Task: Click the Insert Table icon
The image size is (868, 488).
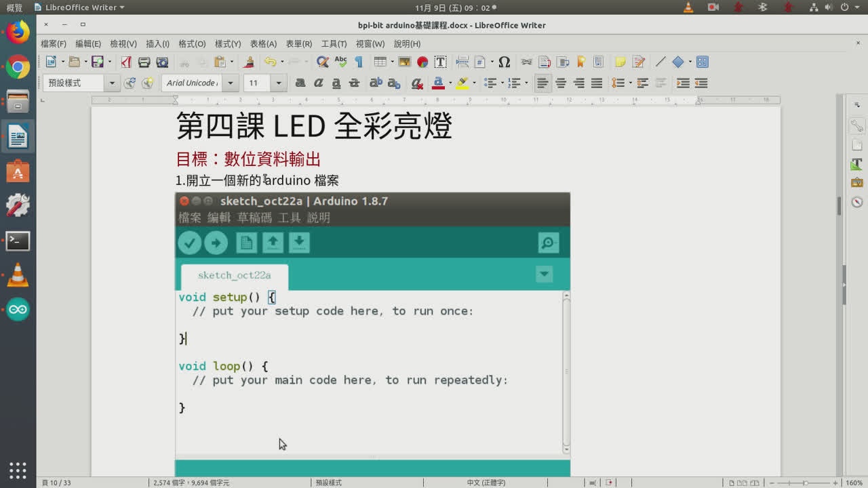Action: (x=379, y=62)
